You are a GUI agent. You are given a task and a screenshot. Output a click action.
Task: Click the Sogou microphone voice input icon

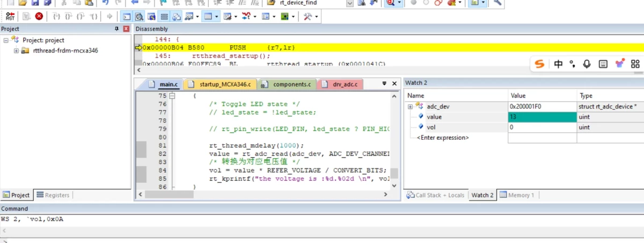click(587, 64)
